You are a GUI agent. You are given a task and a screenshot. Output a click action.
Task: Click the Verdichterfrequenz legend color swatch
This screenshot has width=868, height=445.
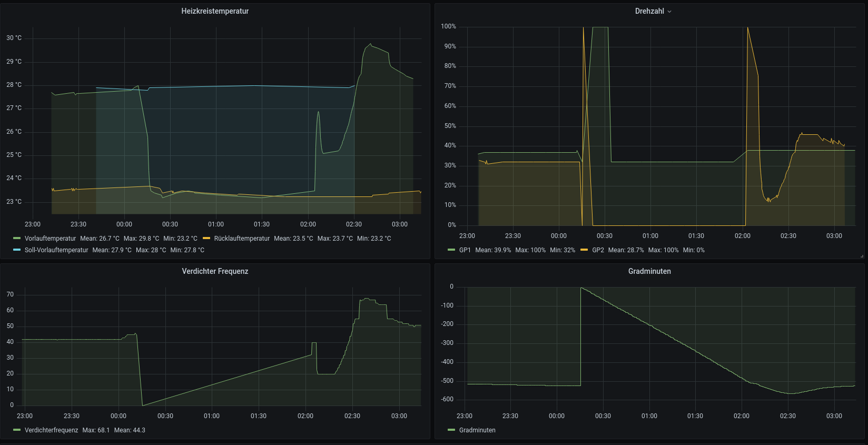17,430
